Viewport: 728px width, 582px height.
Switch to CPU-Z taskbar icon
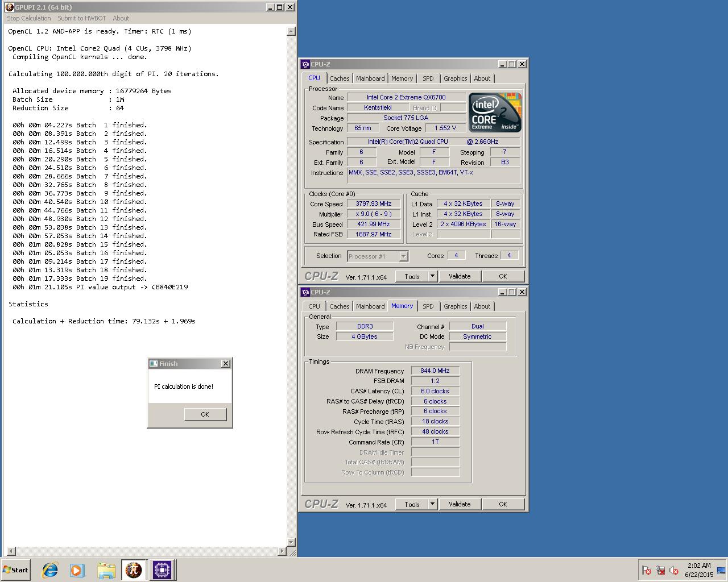[x=162, y=569]
